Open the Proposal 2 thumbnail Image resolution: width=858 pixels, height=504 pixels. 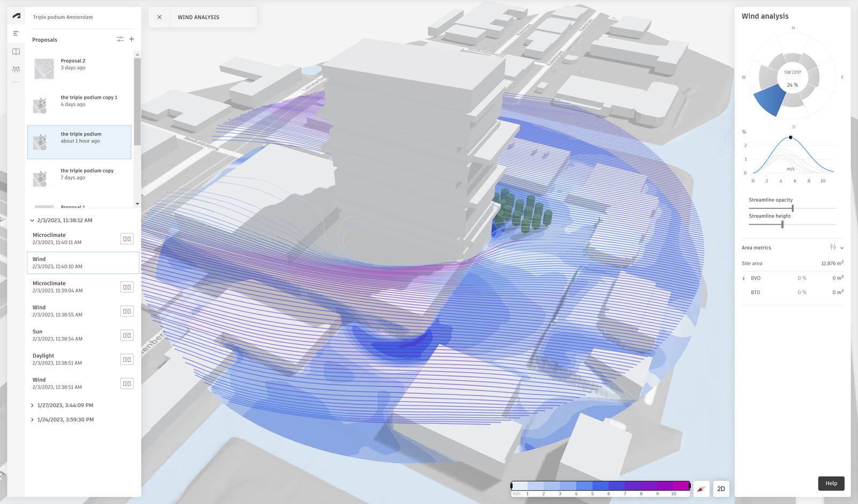pyautogui.click(x=44, y=69)
